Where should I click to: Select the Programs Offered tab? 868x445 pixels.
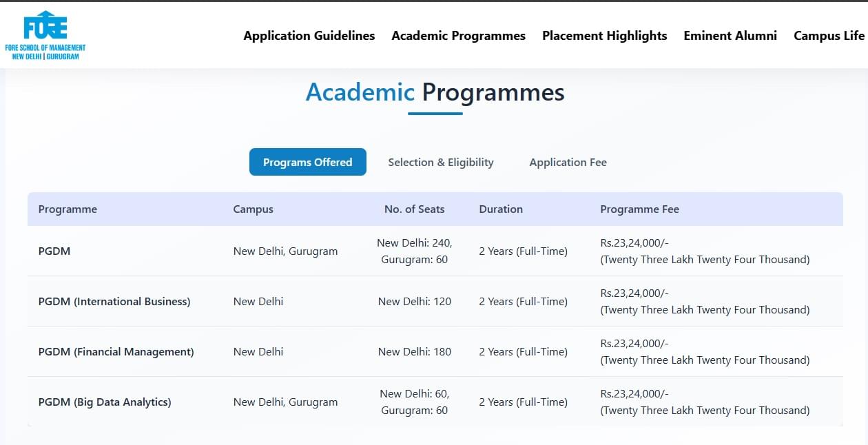[x=307, y=162]
